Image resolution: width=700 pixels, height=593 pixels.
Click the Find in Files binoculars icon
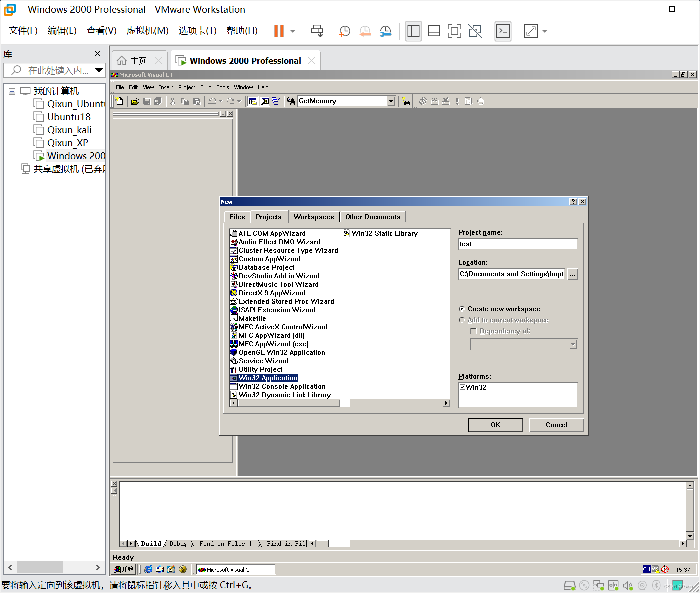coord(291,101)
